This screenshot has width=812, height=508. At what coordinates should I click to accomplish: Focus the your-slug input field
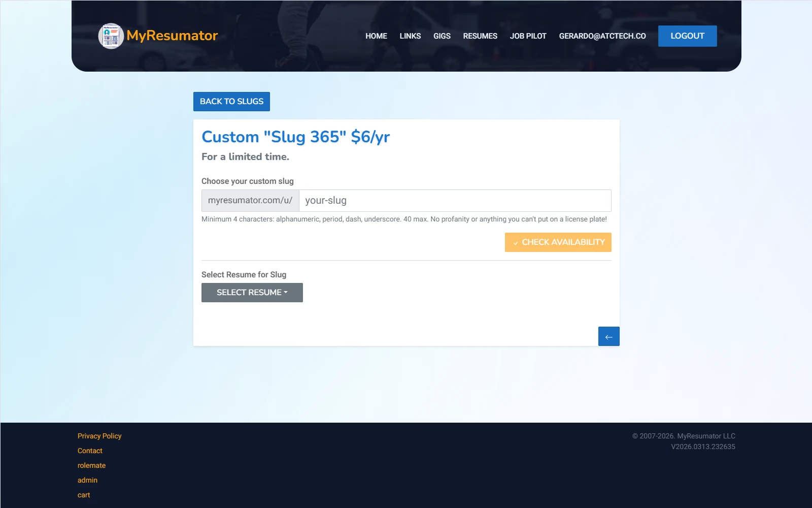(x=454, y=200)
